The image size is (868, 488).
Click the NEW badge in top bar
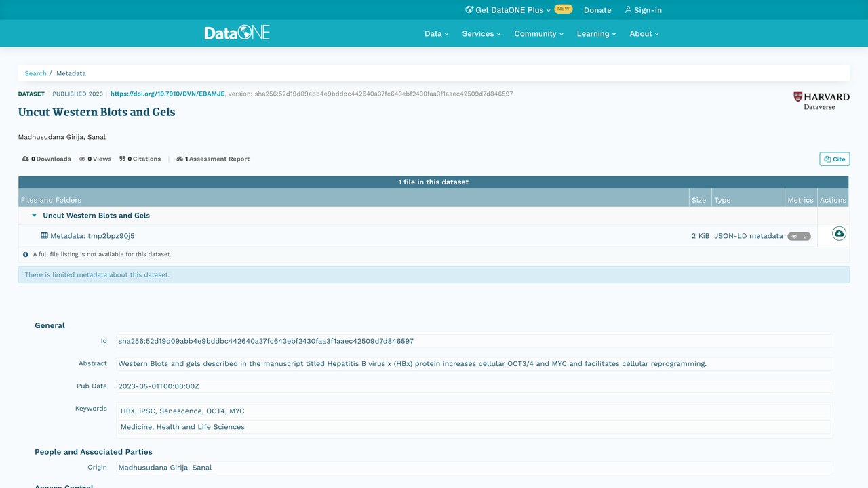(x=563, y=9)
